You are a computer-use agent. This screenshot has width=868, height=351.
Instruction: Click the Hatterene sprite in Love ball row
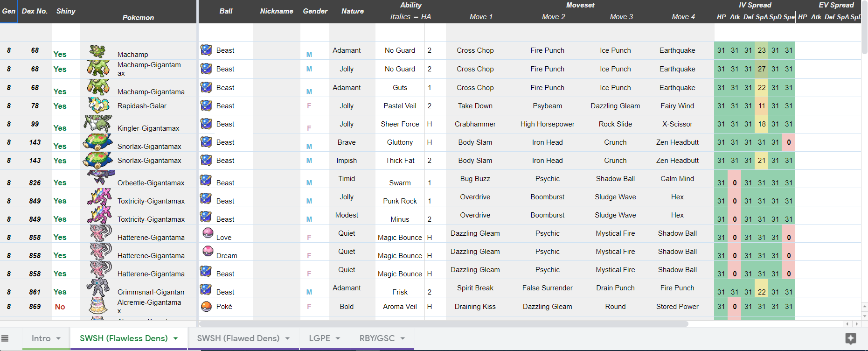point(100,233)
